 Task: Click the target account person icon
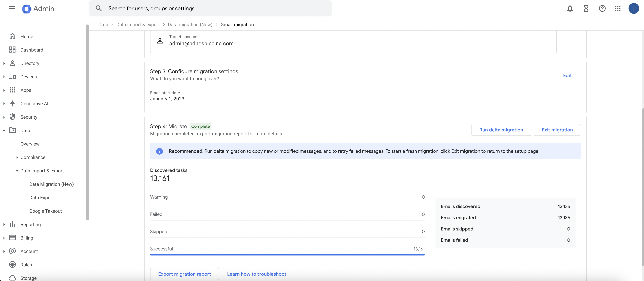160,41
